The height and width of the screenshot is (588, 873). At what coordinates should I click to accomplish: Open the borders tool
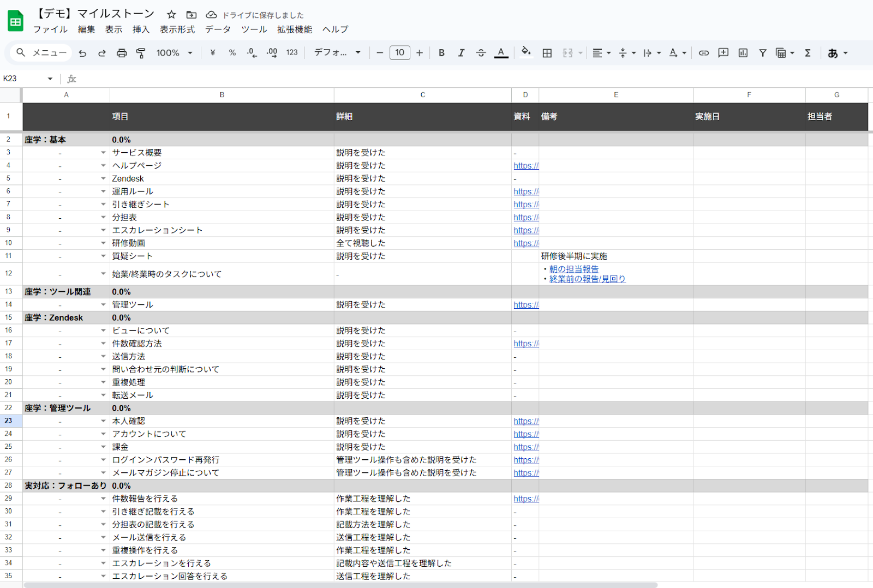[x=547, y=53]
